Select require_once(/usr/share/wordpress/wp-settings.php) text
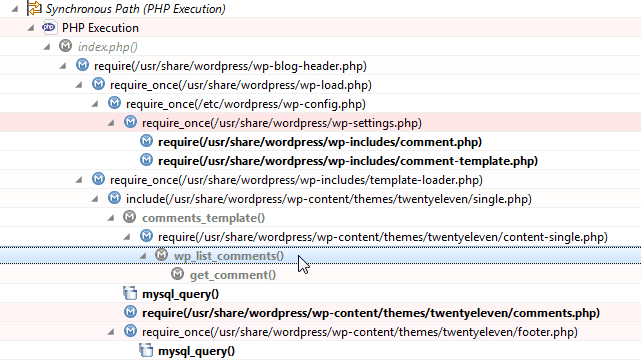641x361 pixels. point(282,123)
